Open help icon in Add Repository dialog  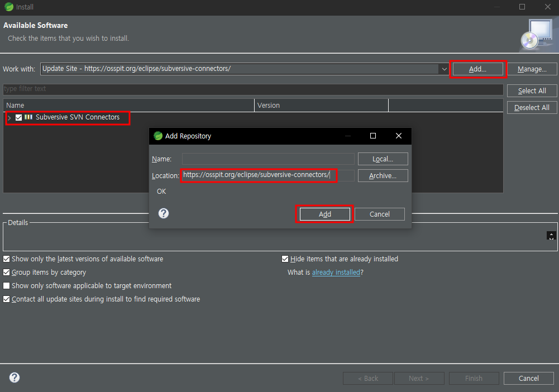pos(164,213)
